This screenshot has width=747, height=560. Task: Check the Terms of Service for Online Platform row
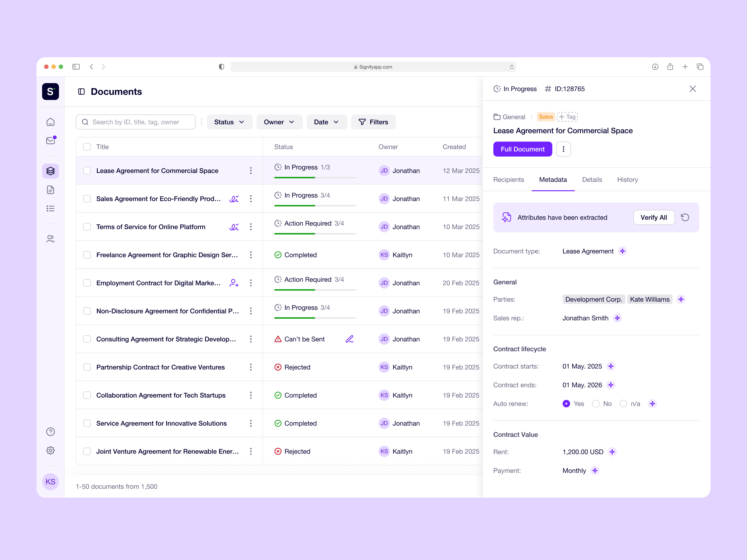coord(87,227)
